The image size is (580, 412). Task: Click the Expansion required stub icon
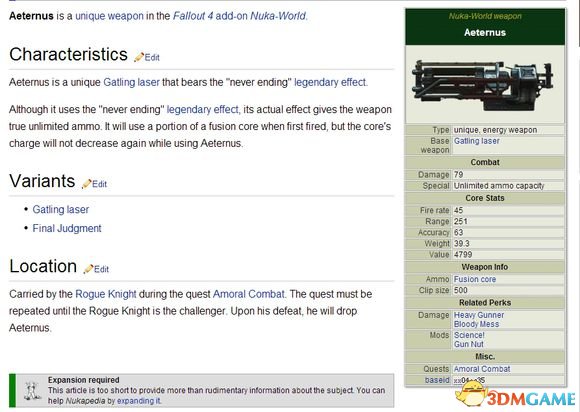[x=32, y=391]
